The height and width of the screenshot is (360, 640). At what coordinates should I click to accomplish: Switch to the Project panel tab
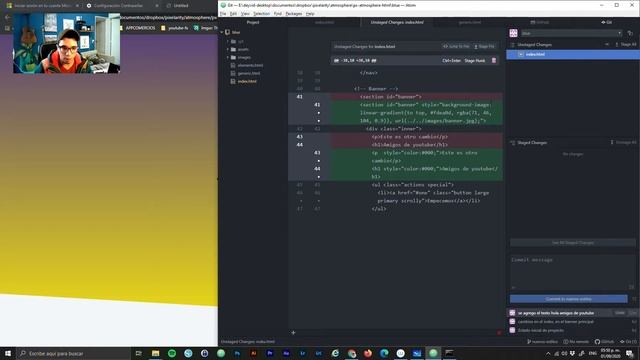(253, 22)
